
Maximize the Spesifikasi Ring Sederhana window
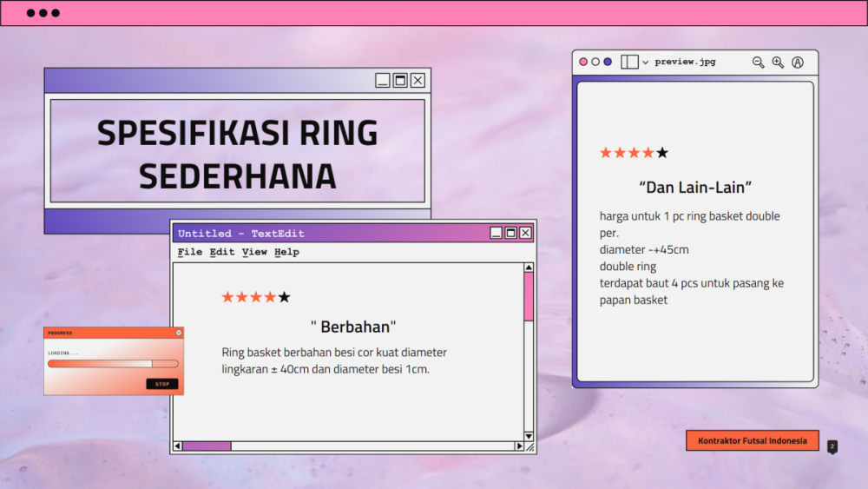point(400,80)
